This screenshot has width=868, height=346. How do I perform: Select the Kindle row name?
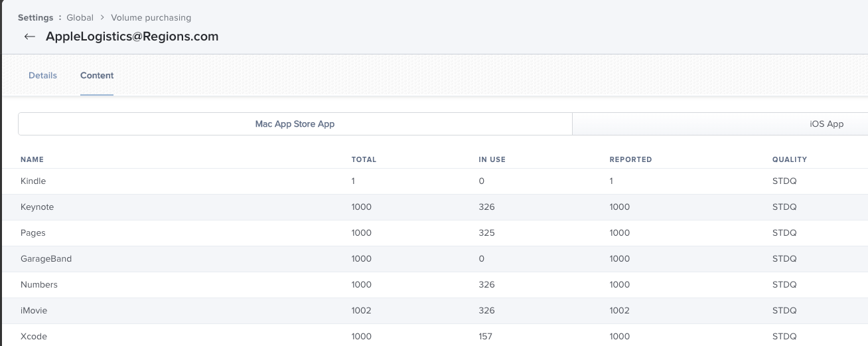point(33,181)
